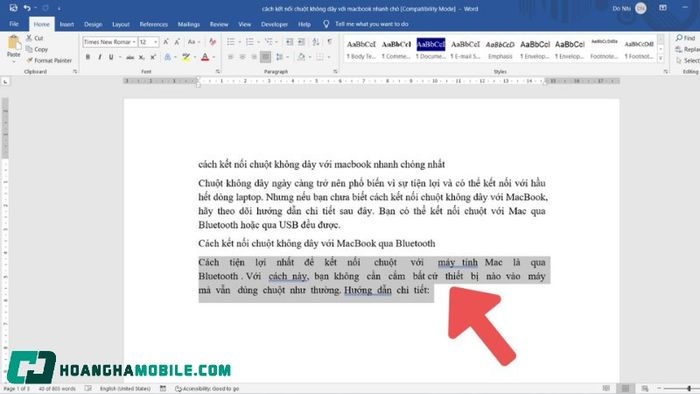Open the References tab
The image size is (700, 394).
(154, 24)
